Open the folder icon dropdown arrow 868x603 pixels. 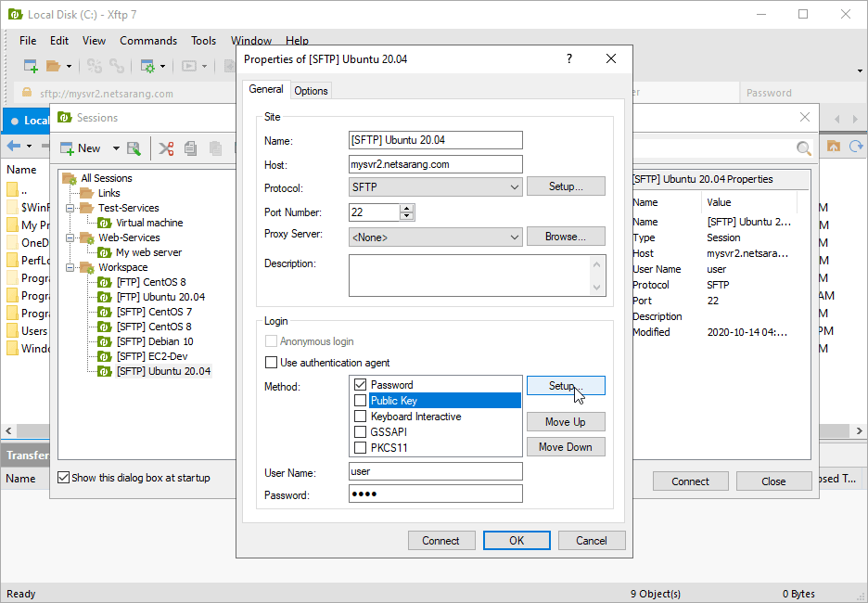[69, 67]
